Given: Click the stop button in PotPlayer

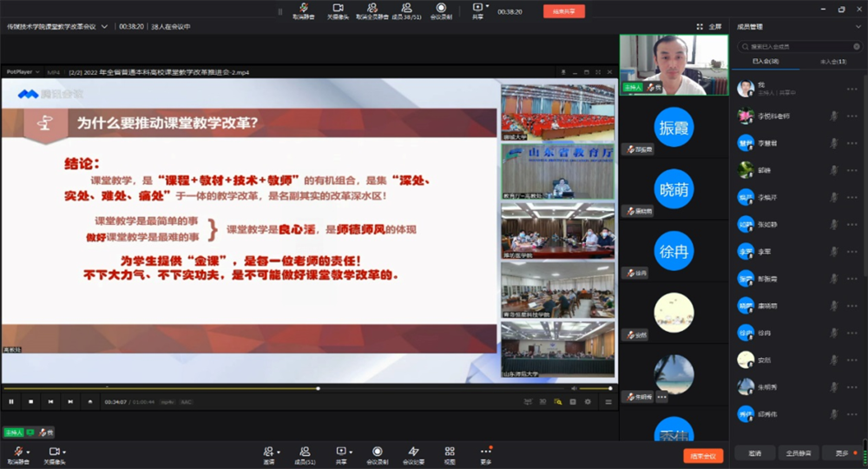Looking at the screenshot, I should pyautogui.click(x=30, y=401).
